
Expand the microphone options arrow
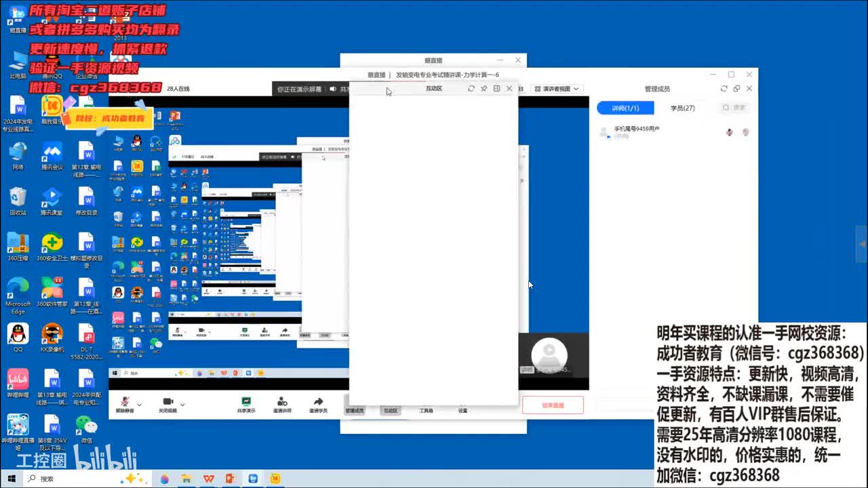[x=140, y=404]
